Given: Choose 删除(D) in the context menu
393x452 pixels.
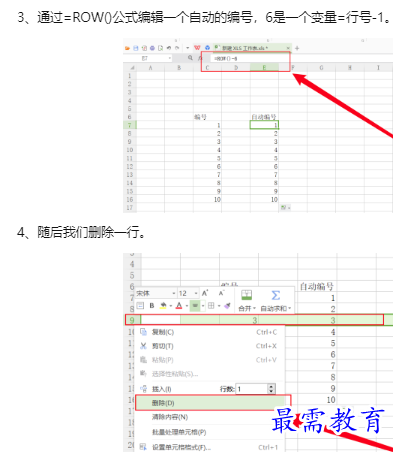Looking at the screenshot, I should tap(213, 403).
